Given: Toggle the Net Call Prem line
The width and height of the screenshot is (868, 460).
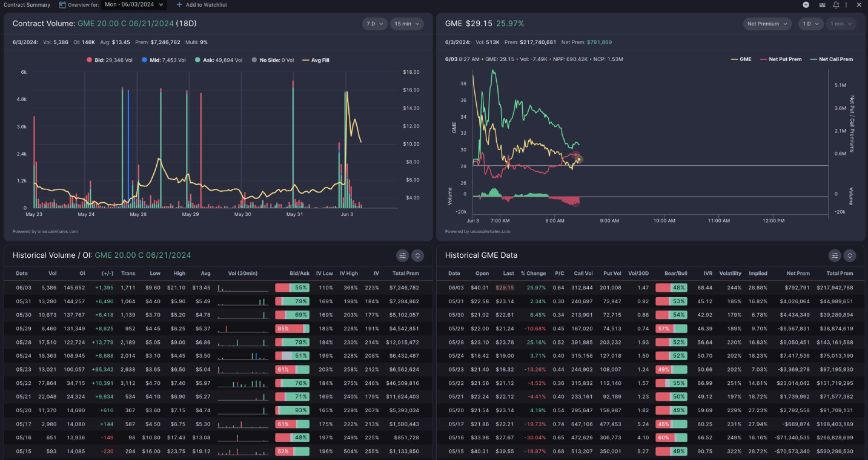Looking at the screenshot, I should 832,59.
